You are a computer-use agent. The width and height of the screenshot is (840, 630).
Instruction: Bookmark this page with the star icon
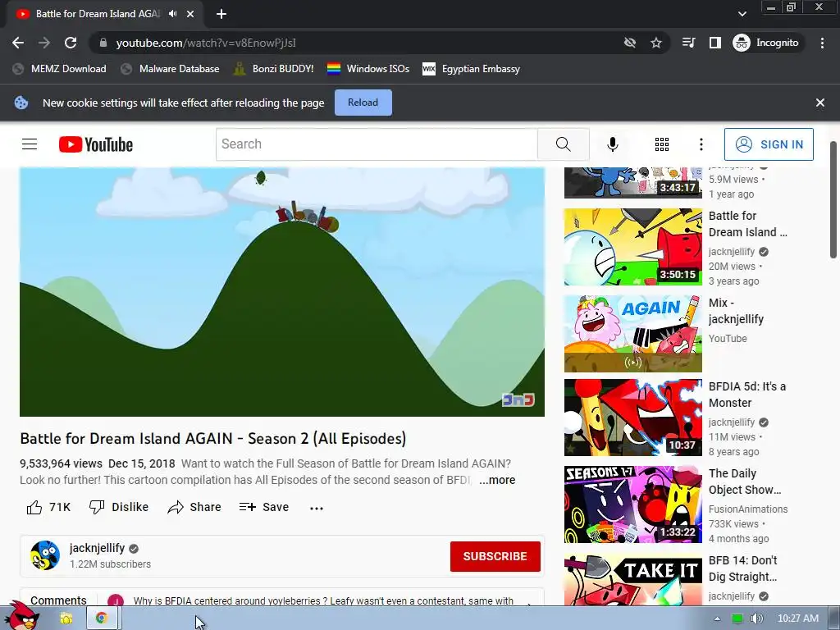(656, 43)
